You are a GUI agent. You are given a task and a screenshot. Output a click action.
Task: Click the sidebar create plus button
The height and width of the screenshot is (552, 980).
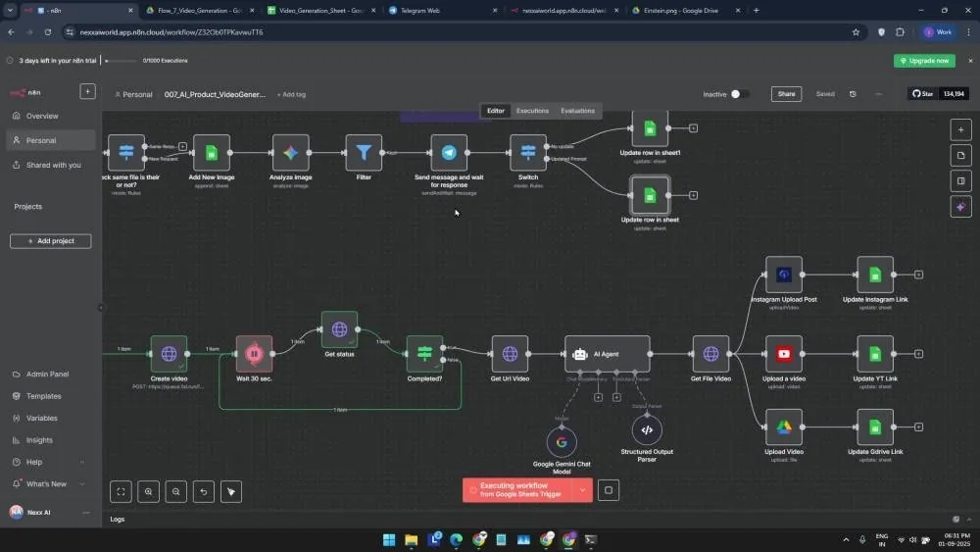(87, 91)
